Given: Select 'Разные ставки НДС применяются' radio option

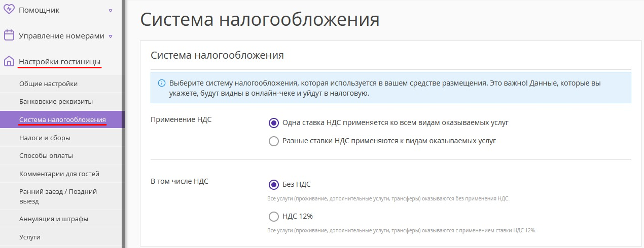Looking at the screenshot, I should point(274,141).
